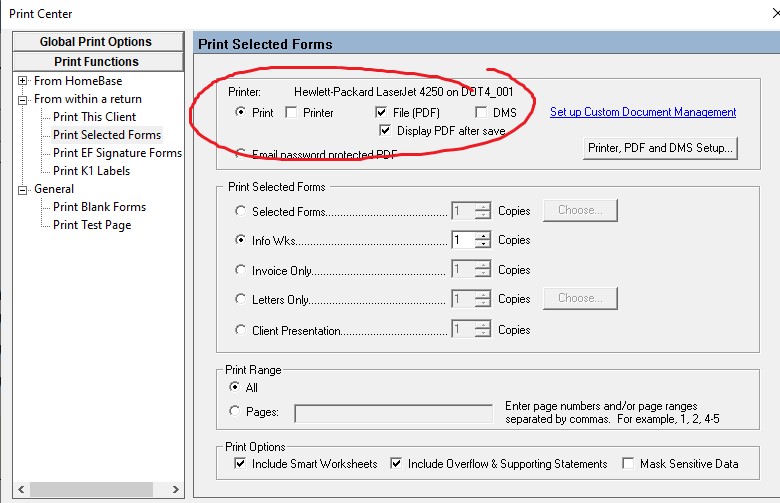Screen dimensions: 780x503
Task: Toggle the DMS checkbox
Action: coord(481,113)
